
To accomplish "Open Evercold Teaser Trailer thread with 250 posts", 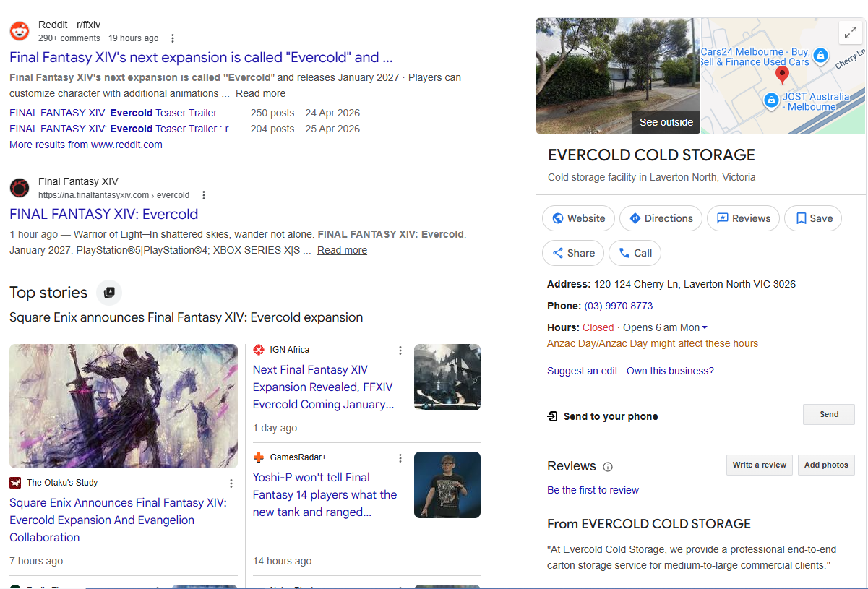I will pos(119,113).
